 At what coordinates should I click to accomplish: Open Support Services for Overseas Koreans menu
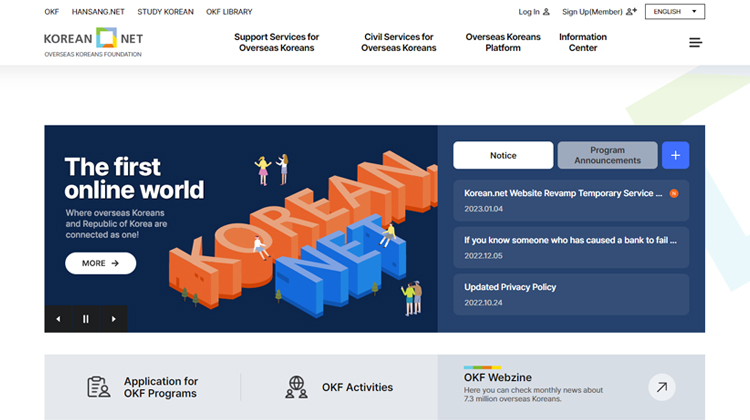click(276, 42)
